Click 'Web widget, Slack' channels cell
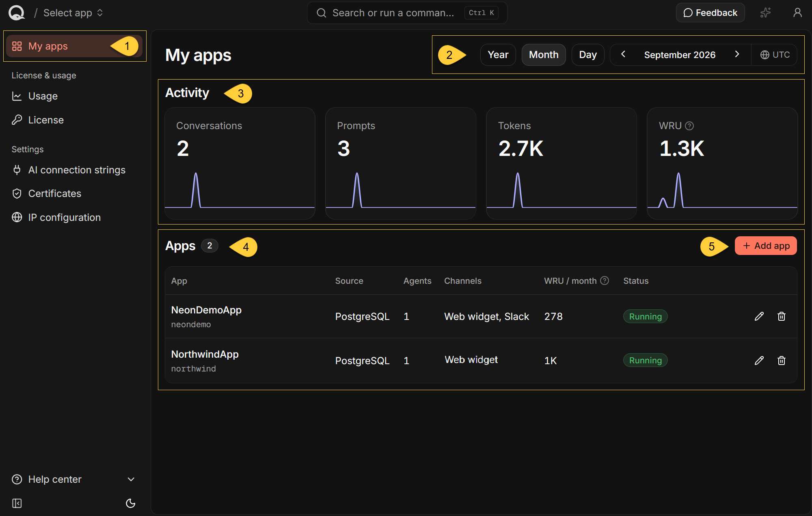Image resolution: width=812 pixels, height=516 pixels. [486, 317]
